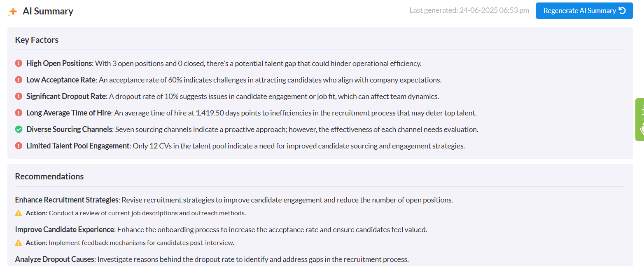Viewport: 644px width, 266px height.
Task: Click the Diverse Sourcing Channels factor label
Action: click(x=69, y=129)
